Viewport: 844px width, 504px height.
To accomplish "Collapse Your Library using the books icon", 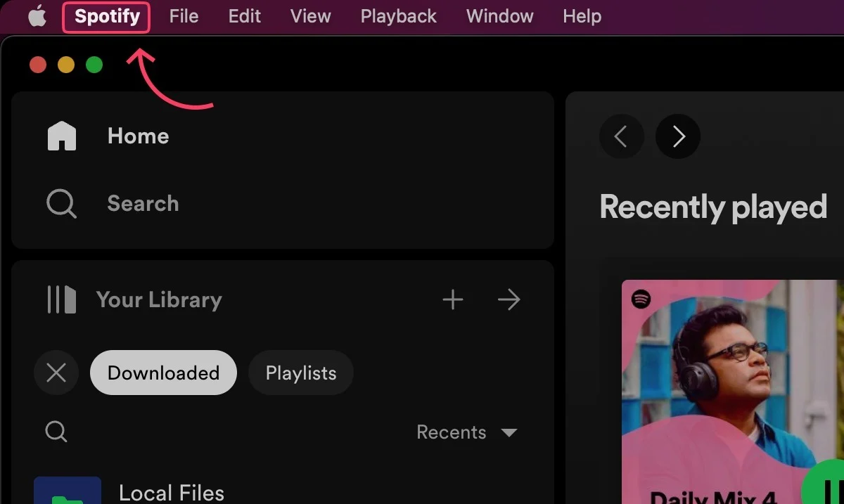I will (61, 299).
